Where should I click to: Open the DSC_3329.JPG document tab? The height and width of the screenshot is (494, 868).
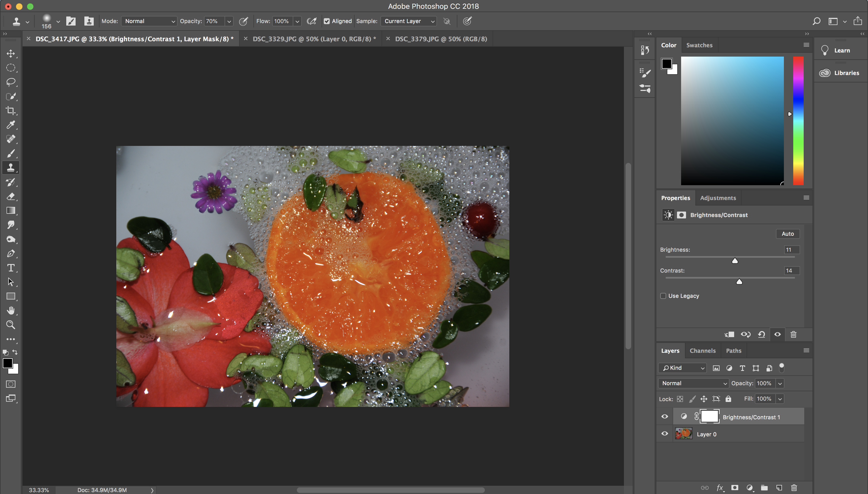tap(314, 39)
